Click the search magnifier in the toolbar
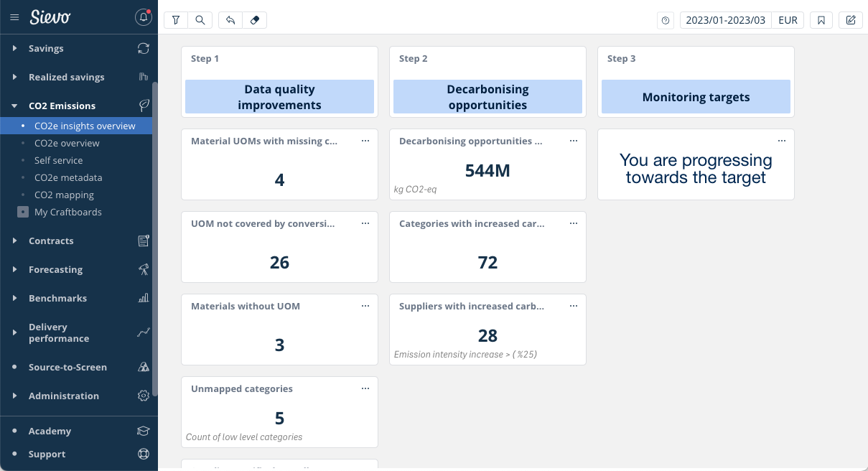The width and height of the screenshot is (868, 471). 200,20
